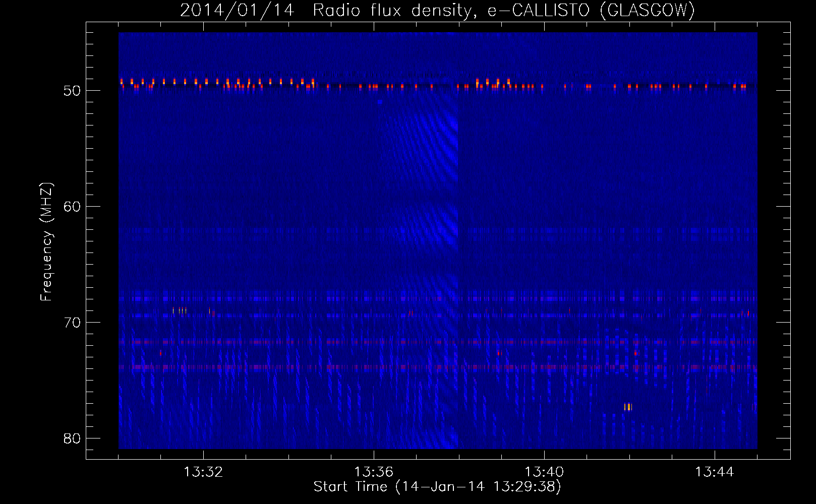Click the time tick label '13:40'
This screenshot has width=816, height=504.
coord(544,472)
